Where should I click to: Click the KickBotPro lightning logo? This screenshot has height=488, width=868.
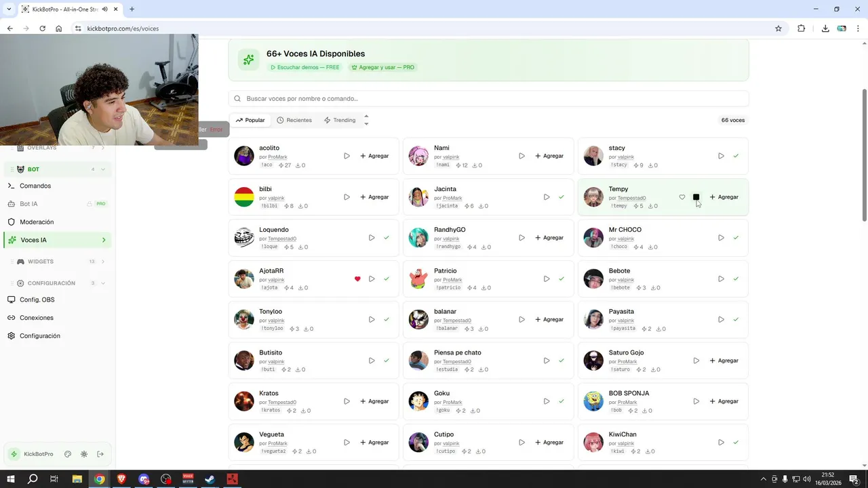pyautogui.click(x=14, y=454)
